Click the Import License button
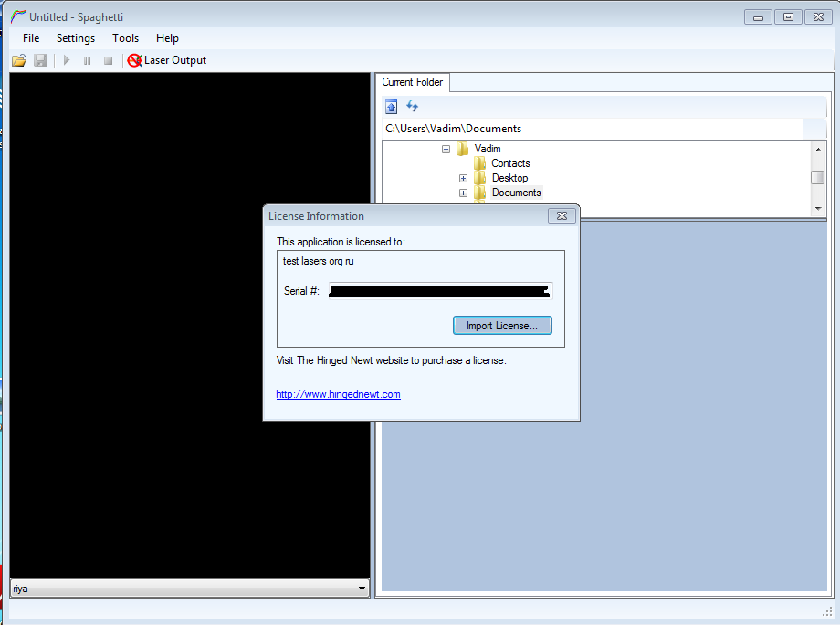 [502, 326]
